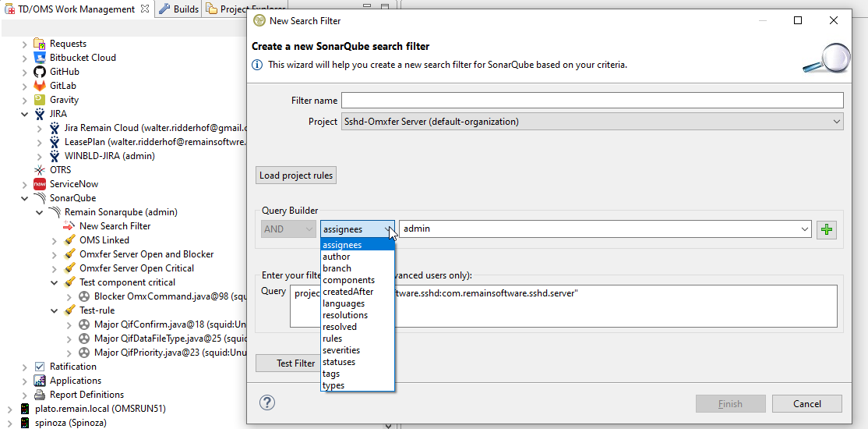Open the Project dropdown
868x429 pixels.
[x=836, y=122]
